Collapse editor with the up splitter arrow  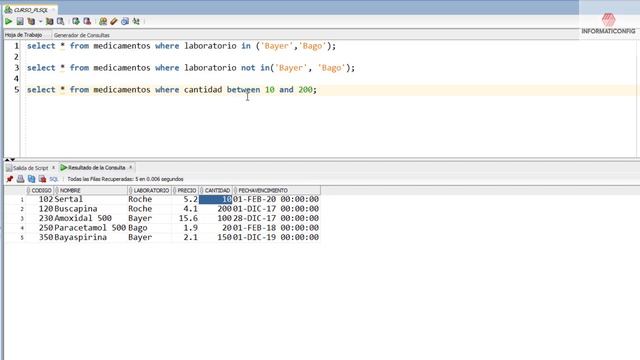pos(7,159)
